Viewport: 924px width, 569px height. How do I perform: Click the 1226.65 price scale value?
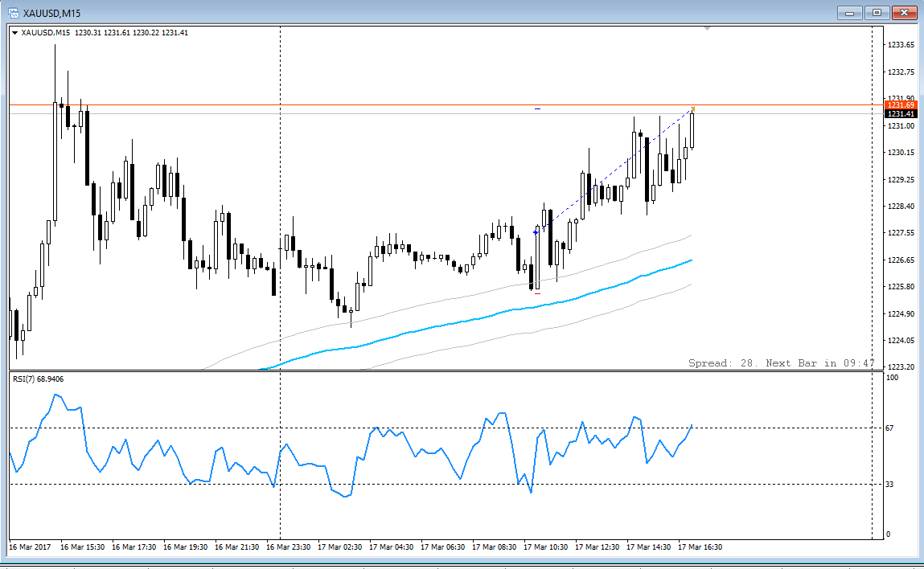tap(901, 260)
